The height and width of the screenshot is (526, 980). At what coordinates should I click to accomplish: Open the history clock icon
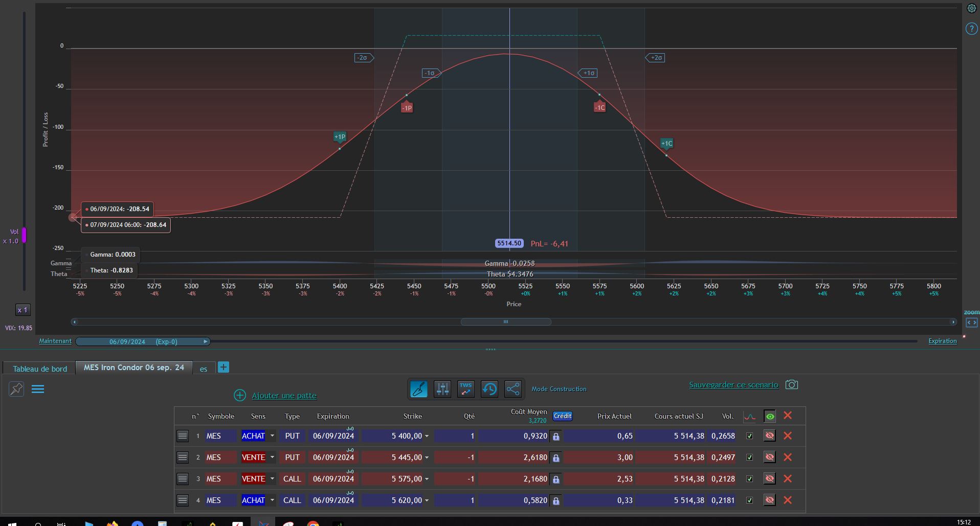coord(489,389)
